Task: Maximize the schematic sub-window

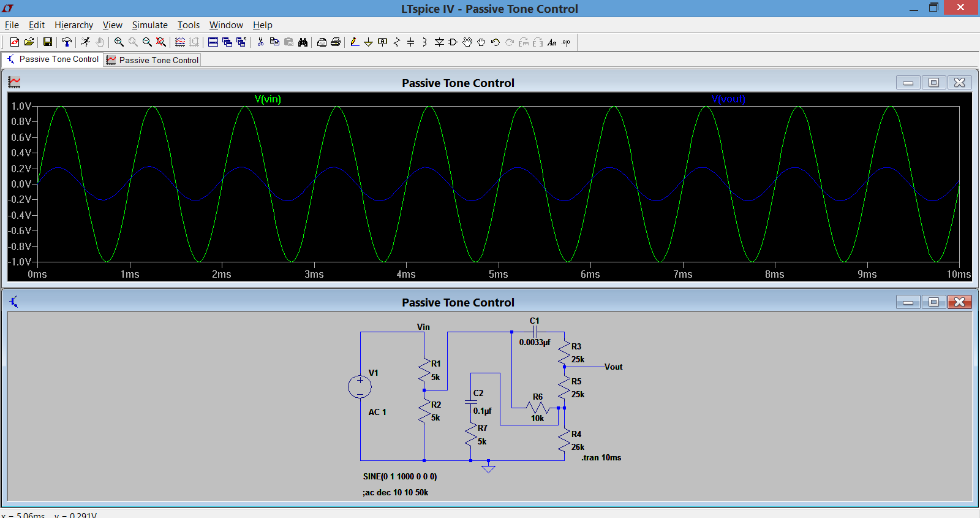Action: click(x=933, y=302)
